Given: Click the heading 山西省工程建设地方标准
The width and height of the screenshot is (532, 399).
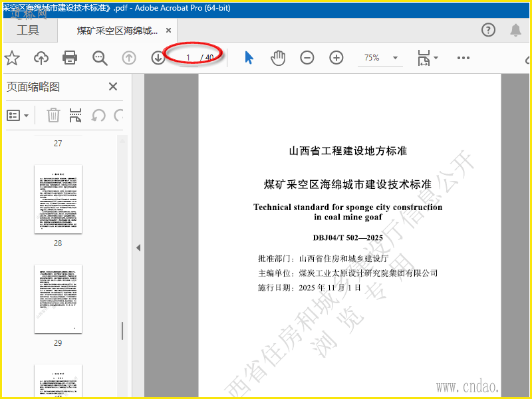Looking at the screenshot, I should pyautogui.click(x=348, y=151).
